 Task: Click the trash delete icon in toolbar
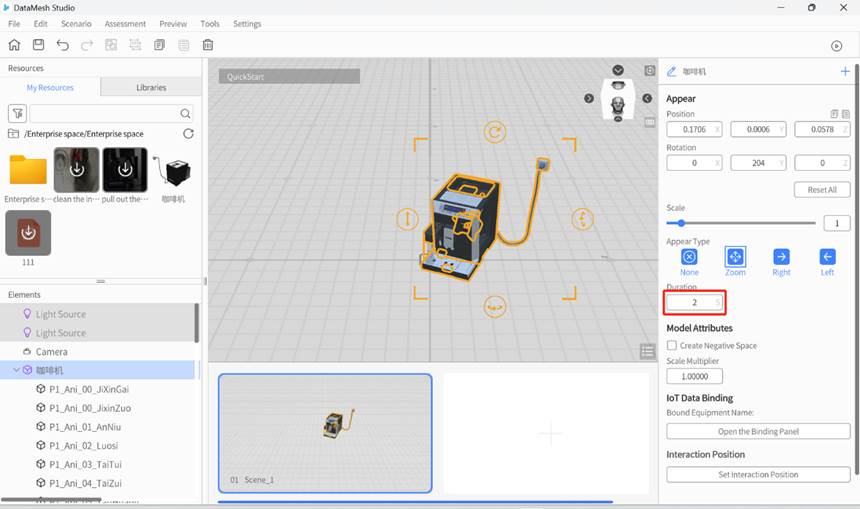(x=208, y=45)
